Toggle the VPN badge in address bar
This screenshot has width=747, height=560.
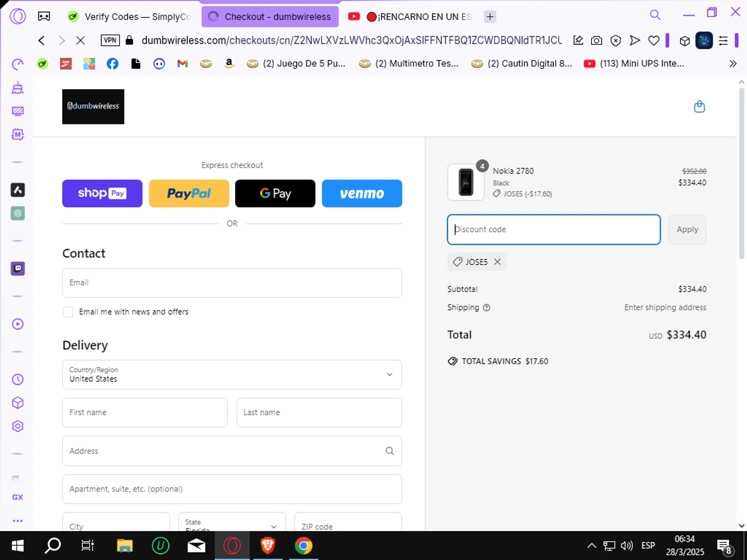click(110, 40)
